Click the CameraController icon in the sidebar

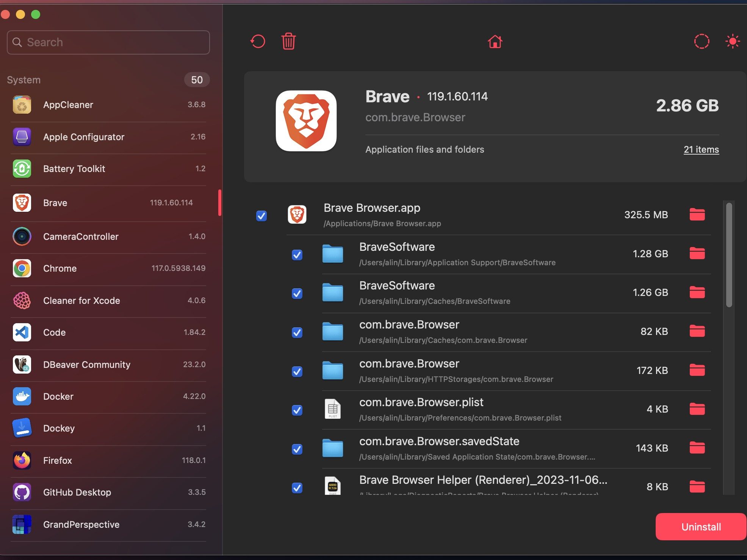point(22,236)
